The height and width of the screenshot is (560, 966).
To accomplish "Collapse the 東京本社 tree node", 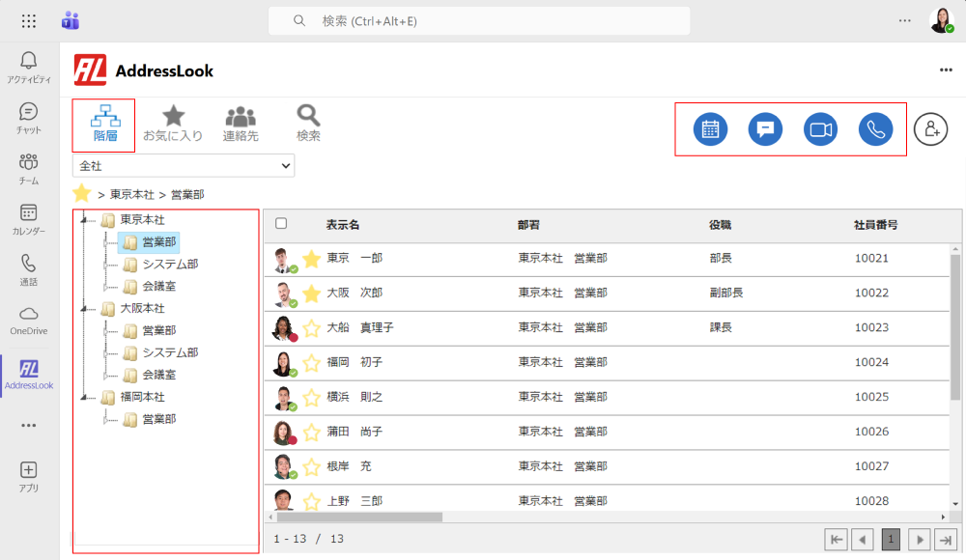I will [85, 221].
